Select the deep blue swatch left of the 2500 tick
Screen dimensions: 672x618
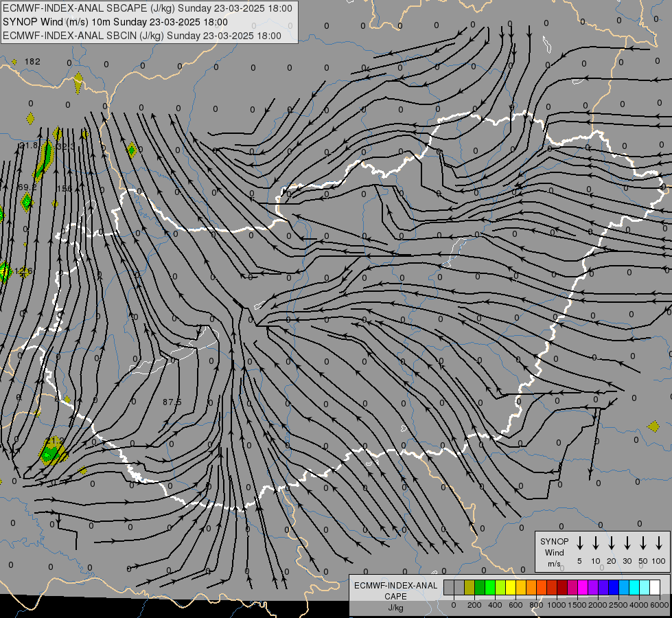point(613,587)
